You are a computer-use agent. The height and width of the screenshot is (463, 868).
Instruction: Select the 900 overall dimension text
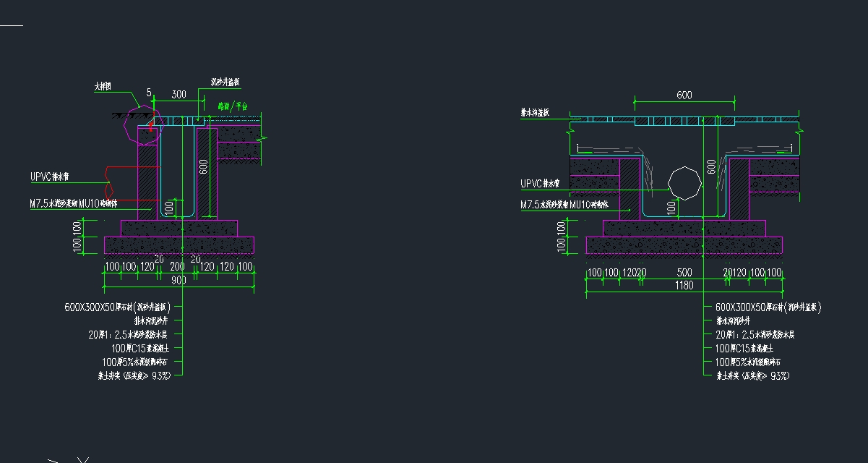[x=179, y=280]
